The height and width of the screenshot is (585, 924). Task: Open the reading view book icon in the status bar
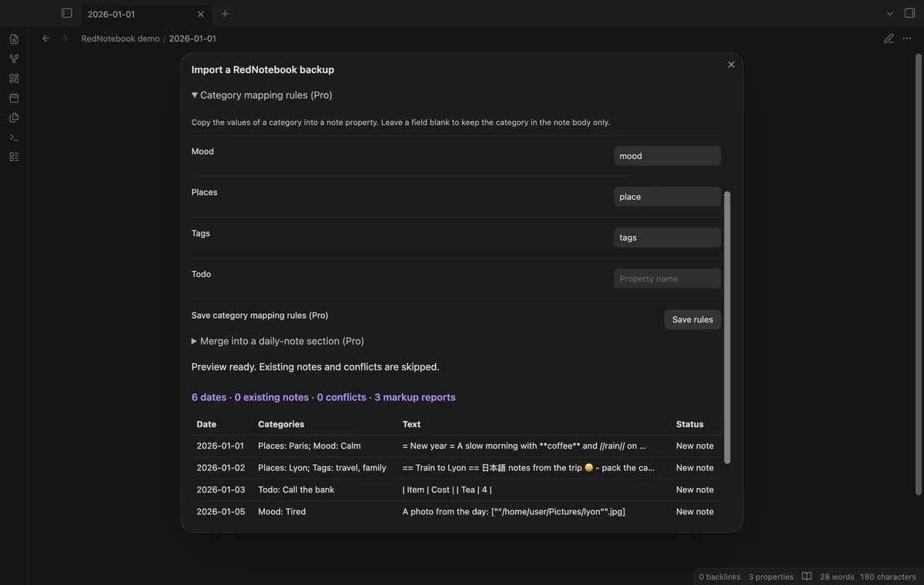point(807,577)
